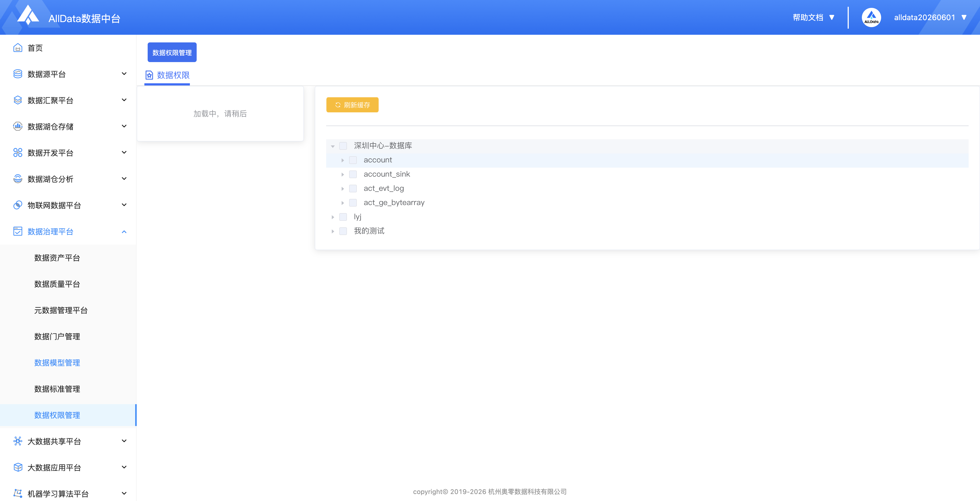Expand 数据湖仓存储 menu chevron

tap(124, 126)
